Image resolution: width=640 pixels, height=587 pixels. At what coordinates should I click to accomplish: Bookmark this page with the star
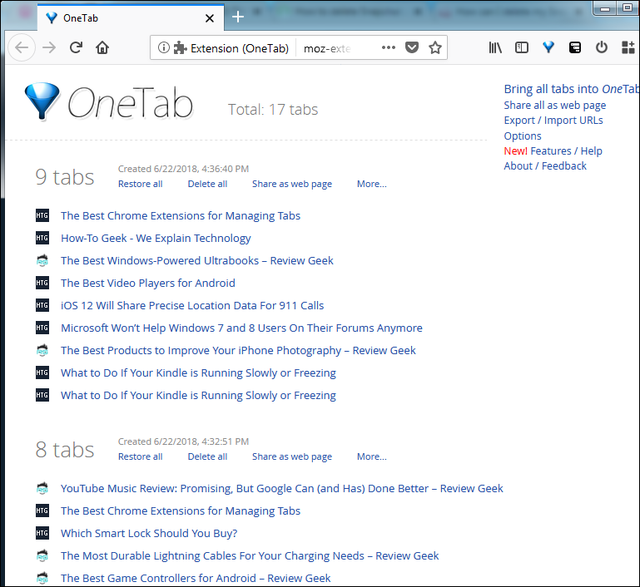(x=435, y=48)
